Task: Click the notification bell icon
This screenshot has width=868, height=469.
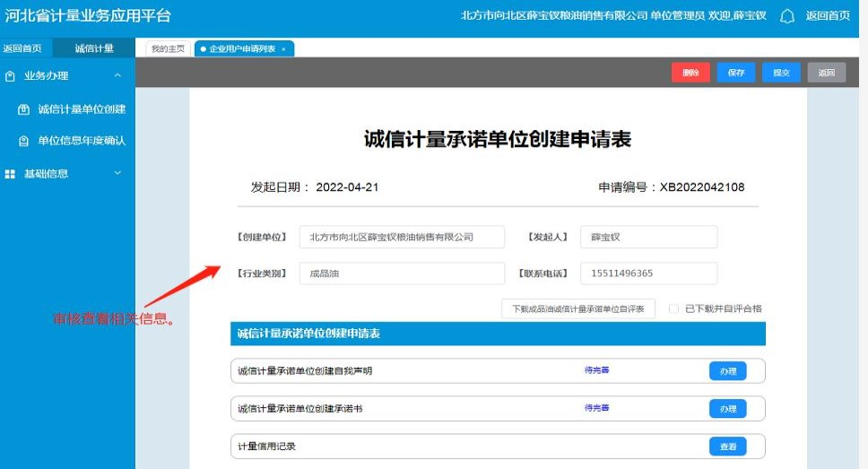Action: click(x=787, y=16)
